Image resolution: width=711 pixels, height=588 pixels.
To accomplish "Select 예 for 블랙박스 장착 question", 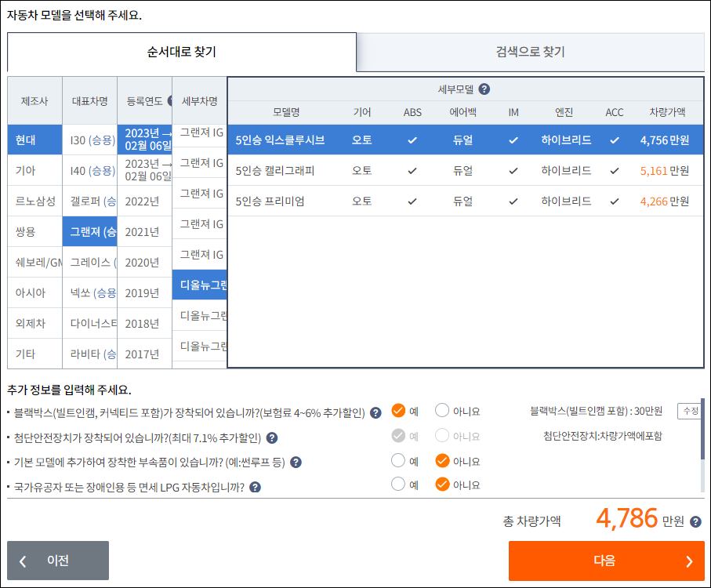I will coord(398,411).
